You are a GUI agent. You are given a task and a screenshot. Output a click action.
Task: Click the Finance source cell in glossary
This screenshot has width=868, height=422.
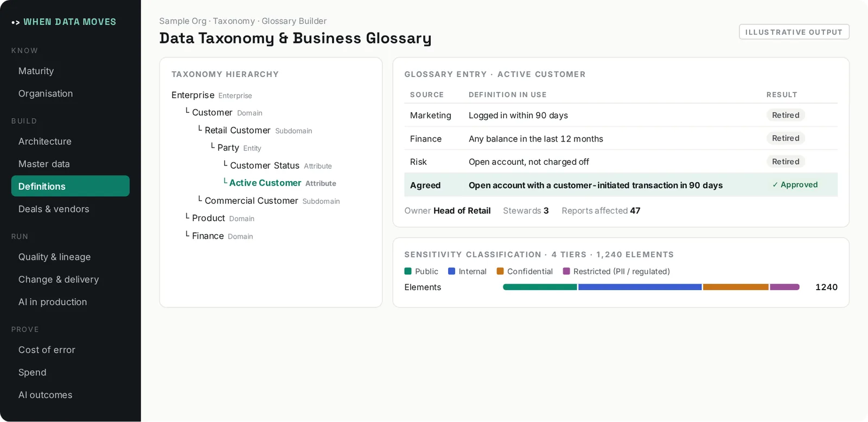pos(426,139)
